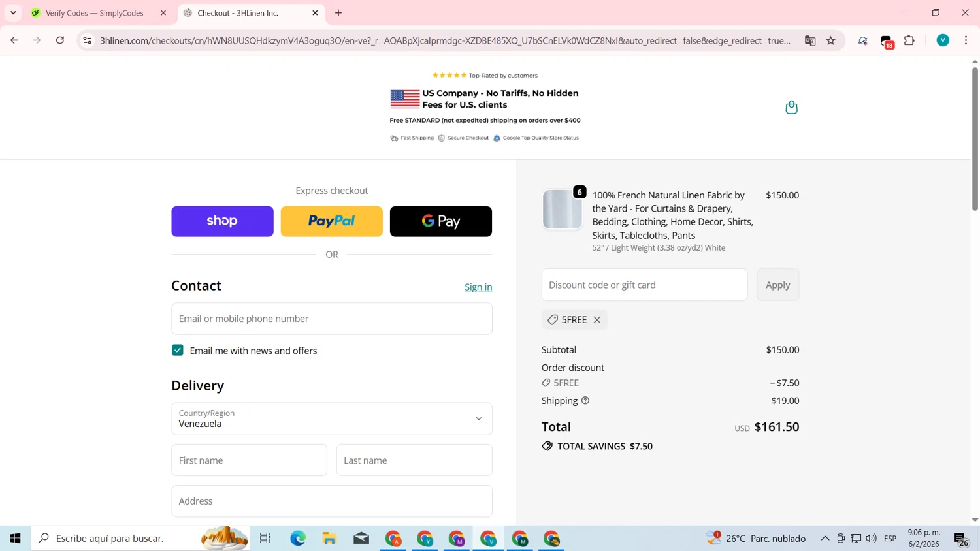
Task: Click the Shipping cost $19.00
Action: [785, 401]
